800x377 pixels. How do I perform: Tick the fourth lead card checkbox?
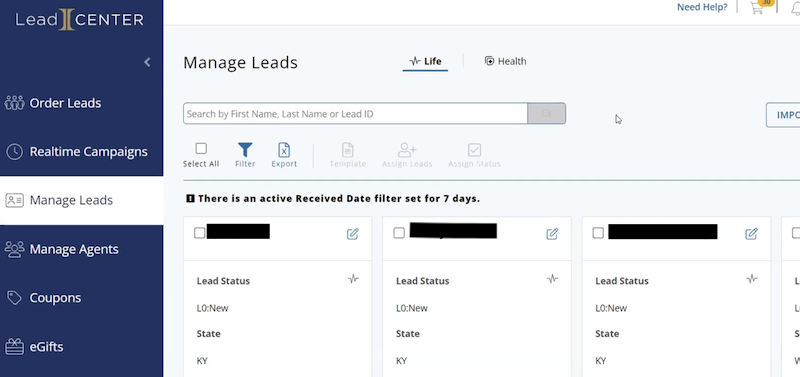796,233
